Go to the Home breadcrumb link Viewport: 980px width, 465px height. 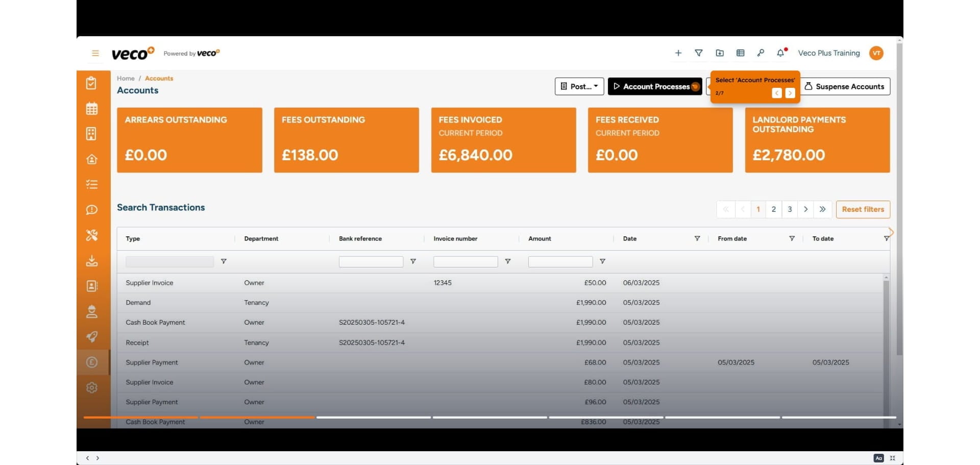click(126, 78)
